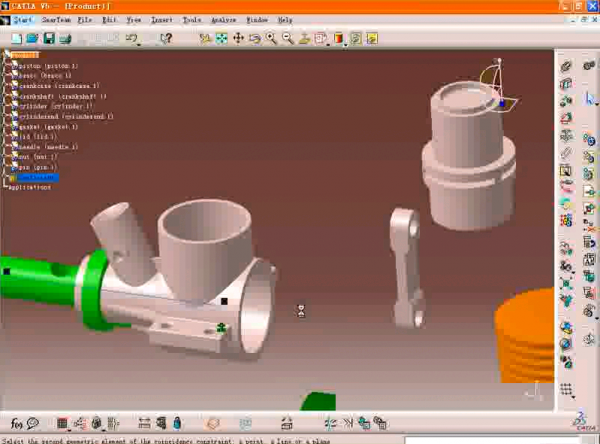Select the Product1 root tree node
The height and width of the screenshot is (444, 600).
point(25,55)
